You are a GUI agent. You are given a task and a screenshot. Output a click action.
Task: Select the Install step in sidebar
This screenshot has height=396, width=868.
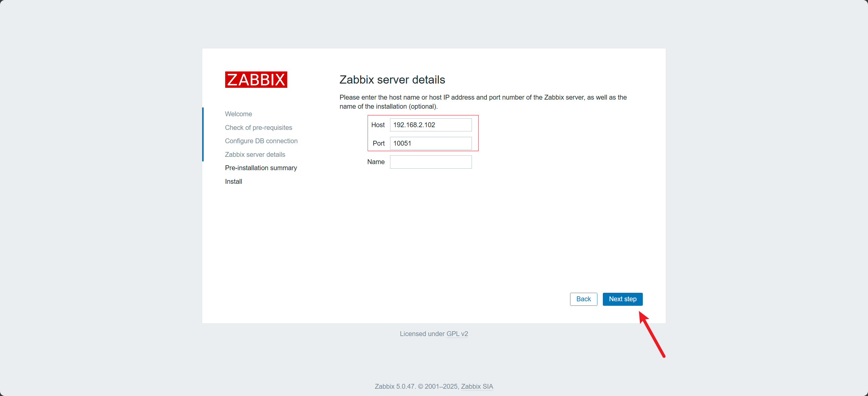tap(233, 182)
